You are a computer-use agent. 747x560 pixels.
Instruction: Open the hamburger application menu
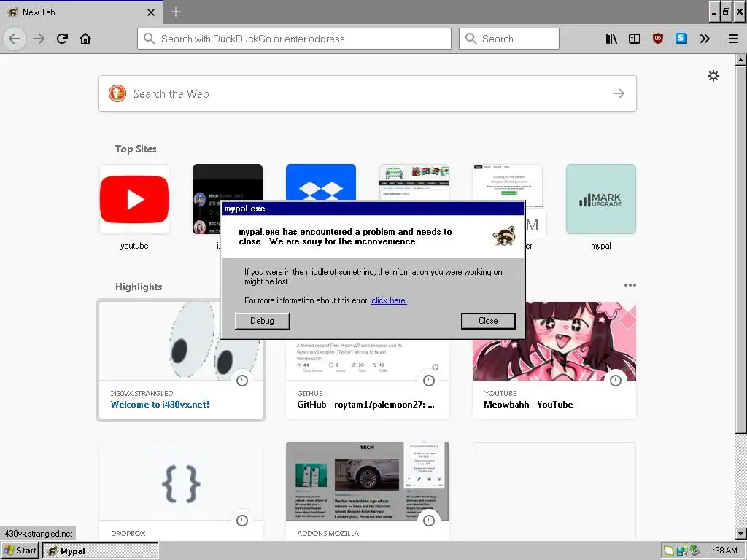pyautogui.click(x=733, y=39)
